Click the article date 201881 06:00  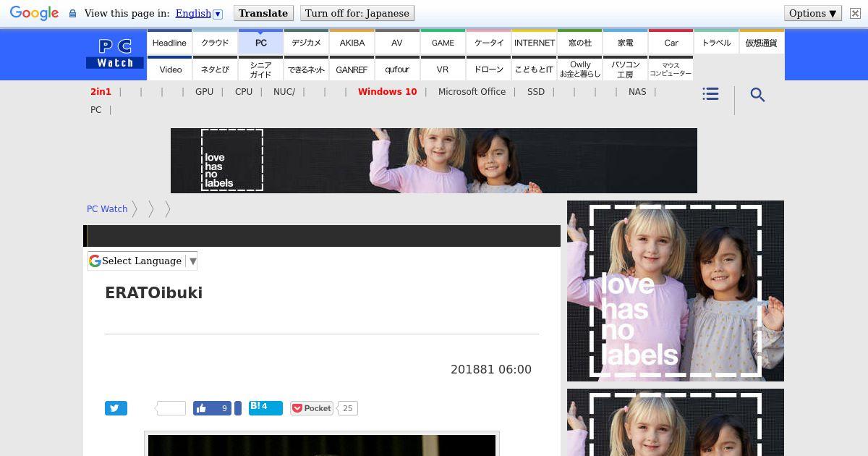tap(491, 369)
